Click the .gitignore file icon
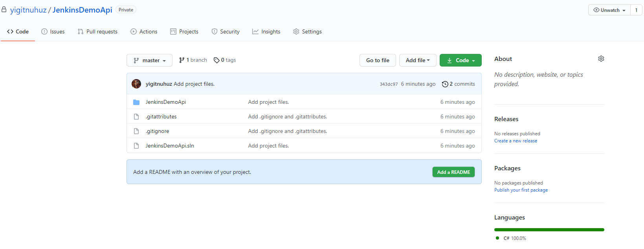Viewport: 644px width, 249px height. tap(136, 131)
